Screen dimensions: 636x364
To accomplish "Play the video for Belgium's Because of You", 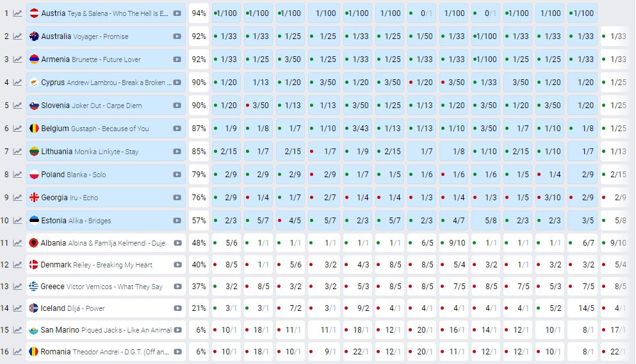I will click(177, 129).
